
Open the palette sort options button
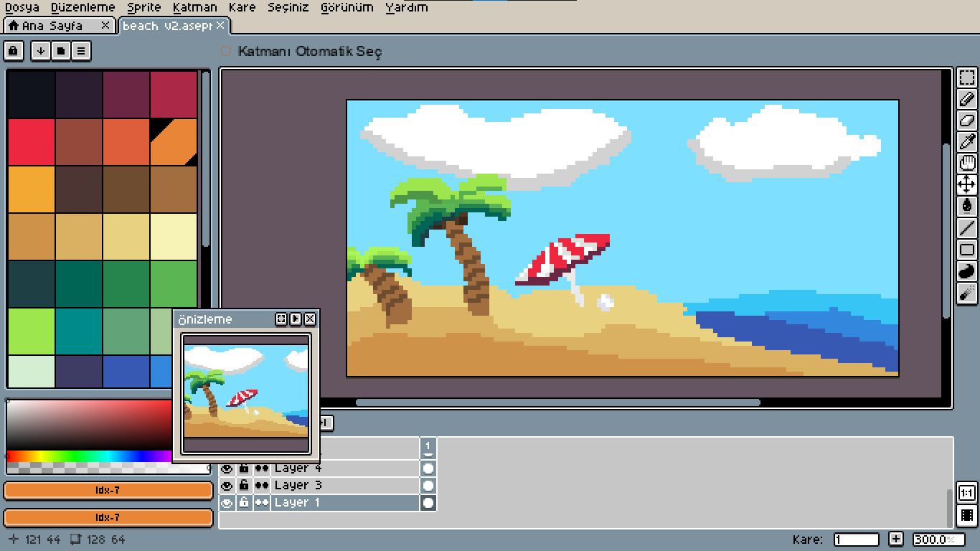[x=41, y=51]
